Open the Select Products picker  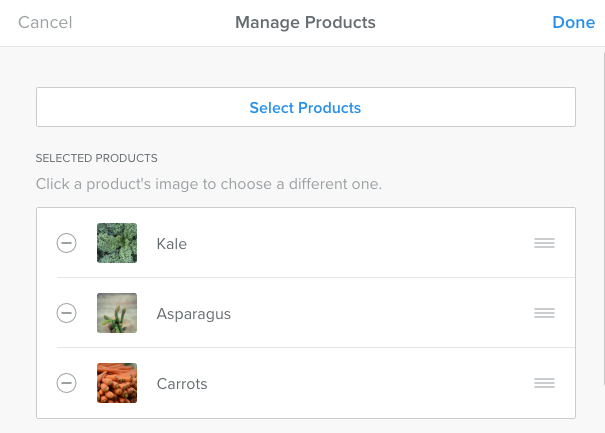tap(305, 107)
